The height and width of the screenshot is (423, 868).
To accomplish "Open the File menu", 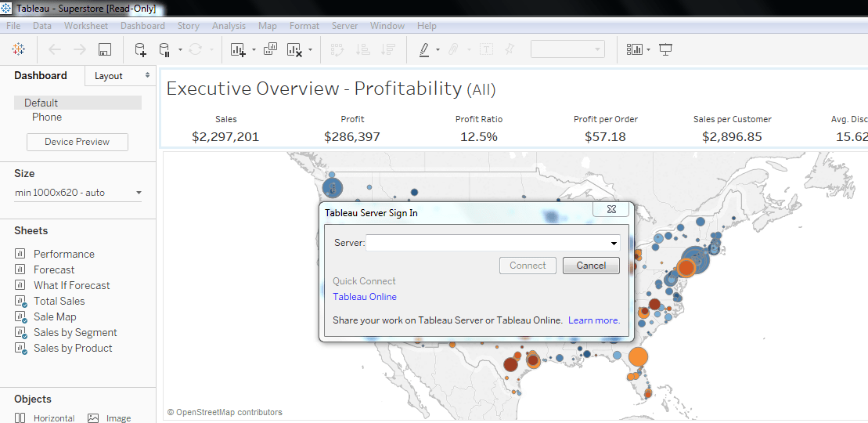I will [13, 26].
